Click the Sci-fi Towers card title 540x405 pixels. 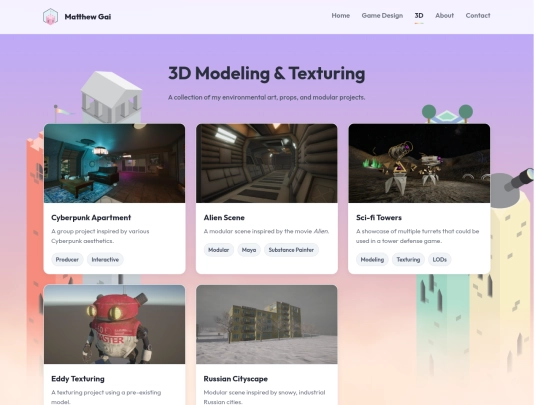click(379, 218)
